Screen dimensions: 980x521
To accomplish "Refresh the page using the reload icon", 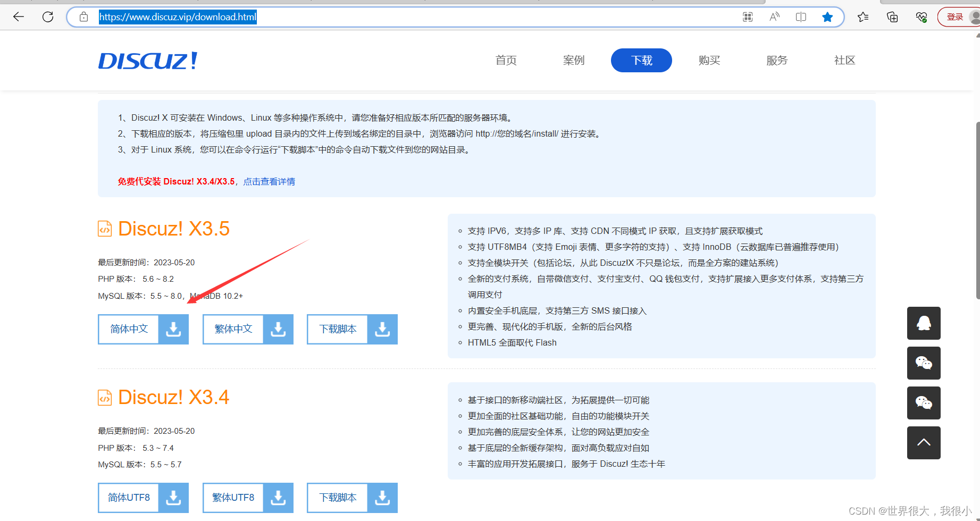I will (x=48, y=16).
